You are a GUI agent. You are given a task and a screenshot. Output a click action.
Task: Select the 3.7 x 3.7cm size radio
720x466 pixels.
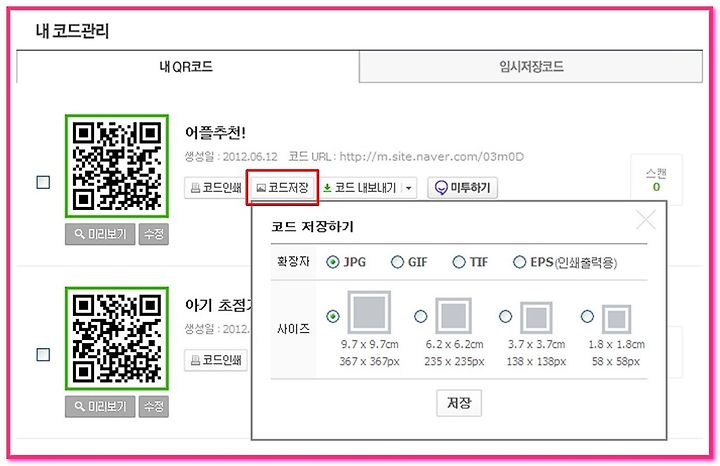(x=505, y=316)
